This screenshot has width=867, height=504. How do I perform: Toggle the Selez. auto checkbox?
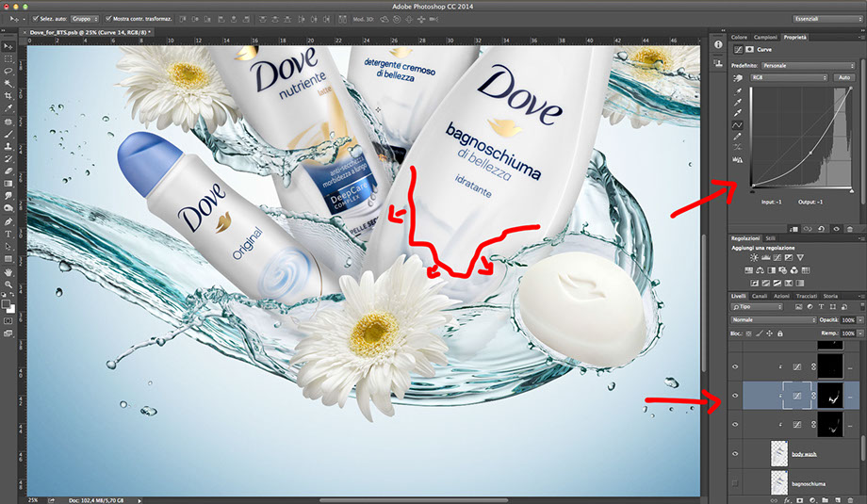click(x=36, y=19)
